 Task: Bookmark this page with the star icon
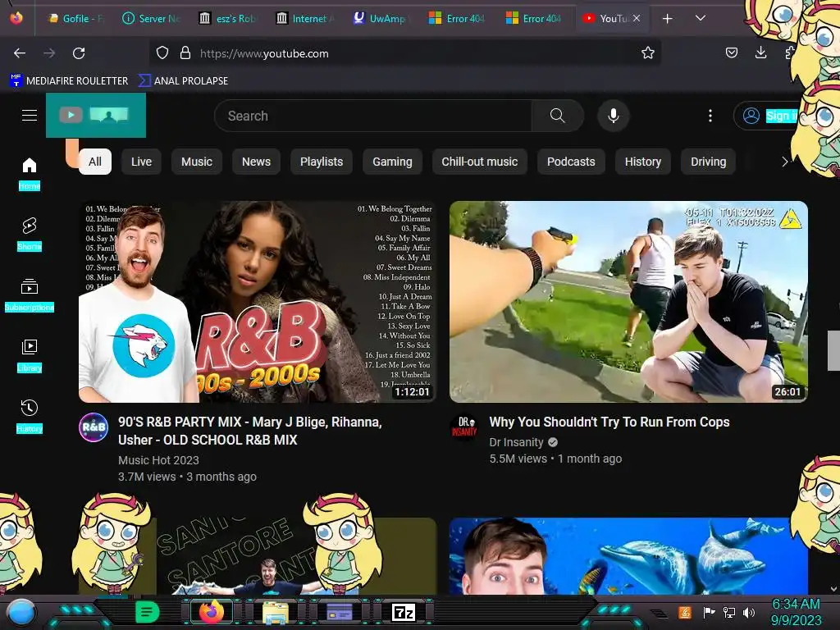(648, 52)
